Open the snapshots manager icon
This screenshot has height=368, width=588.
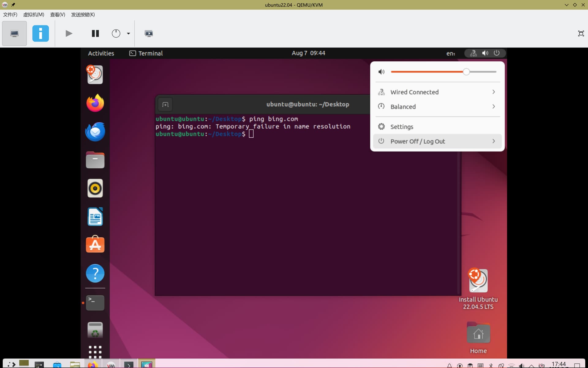coord(149,33)
